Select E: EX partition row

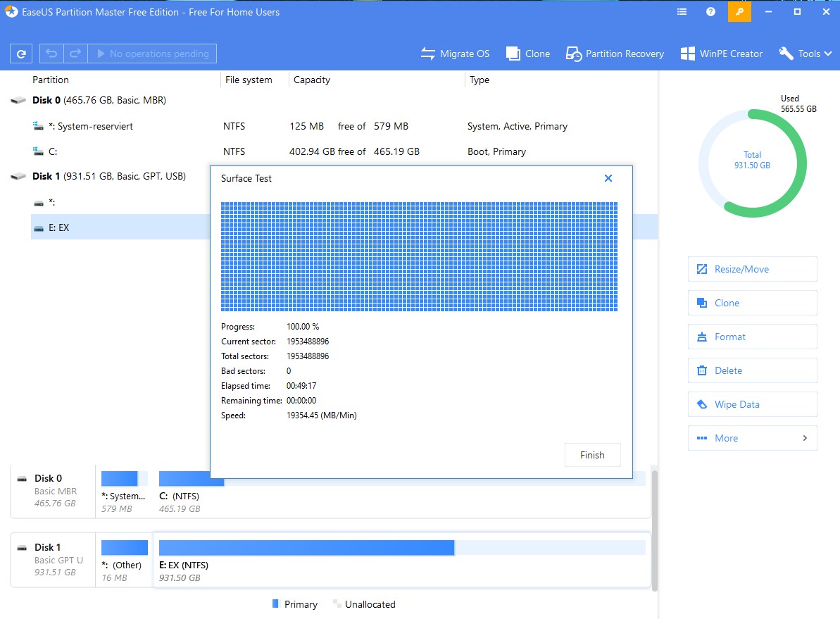coord(120,227)
